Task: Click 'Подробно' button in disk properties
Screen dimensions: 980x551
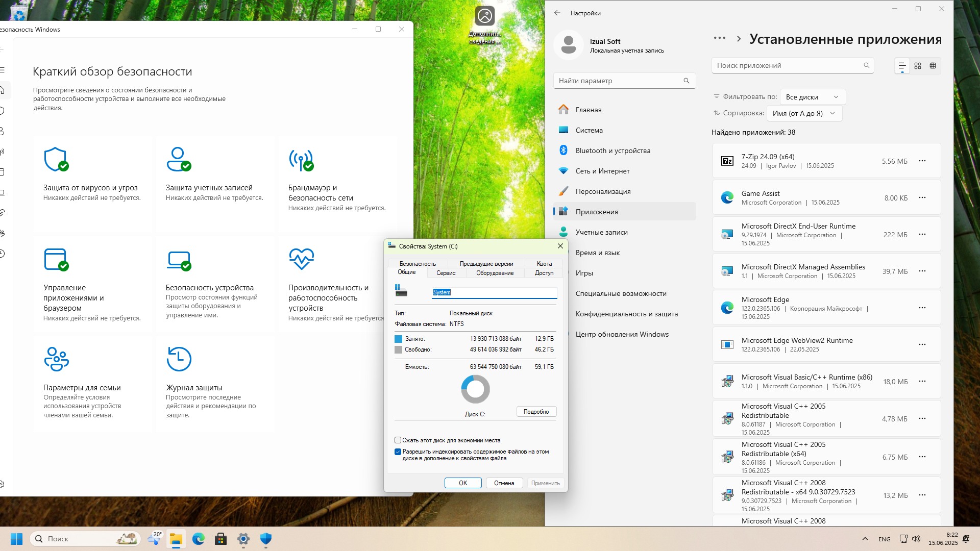Action: click(536, 412)
